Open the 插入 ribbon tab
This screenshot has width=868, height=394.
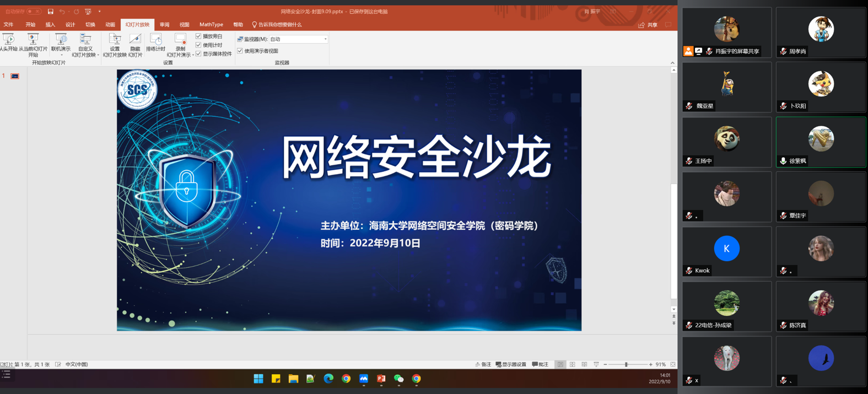(x=50, y=25)
